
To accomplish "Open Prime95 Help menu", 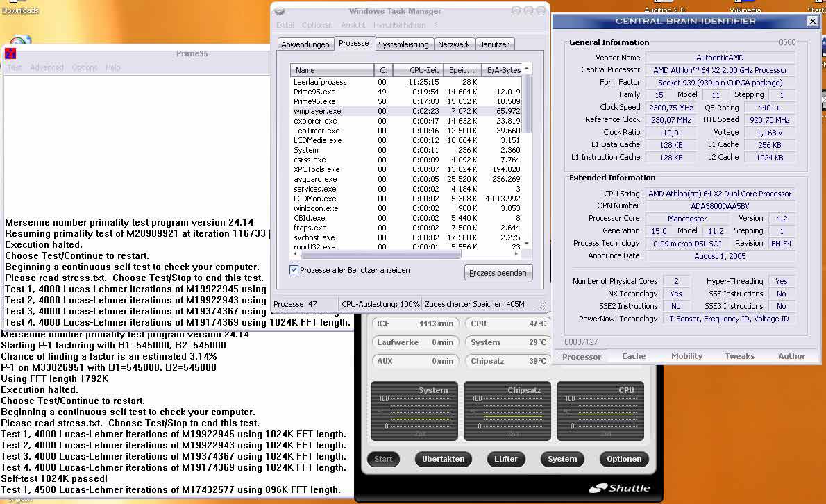I will click(112, 67).
